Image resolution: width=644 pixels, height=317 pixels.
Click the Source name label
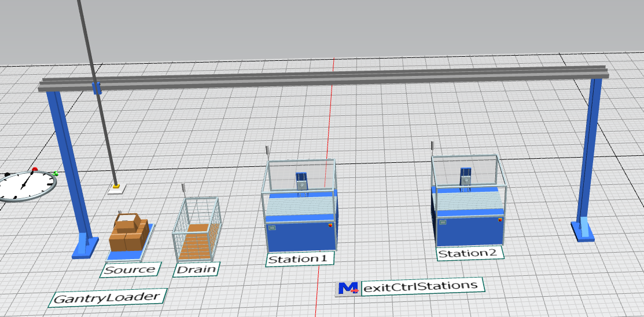click(130, 269)
